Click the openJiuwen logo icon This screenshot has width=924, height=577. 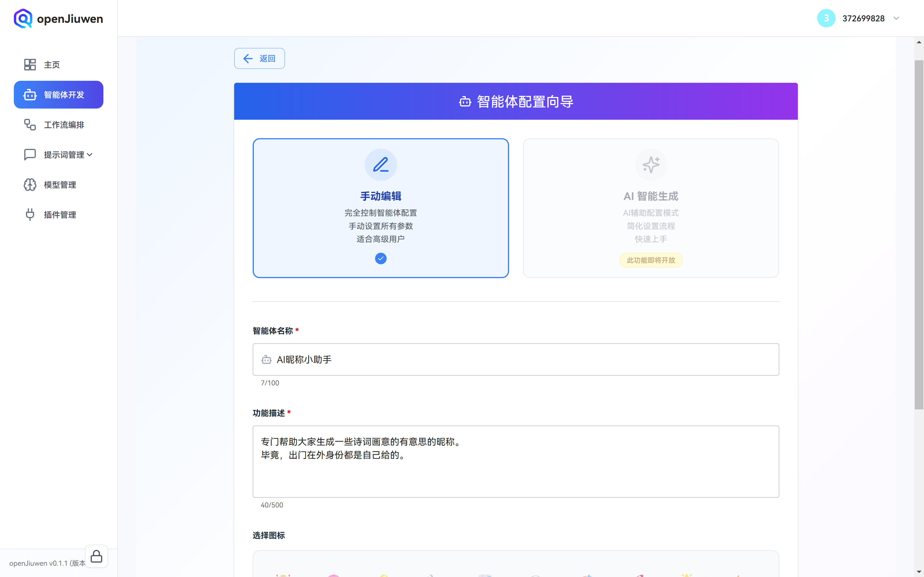click(23, 18)
